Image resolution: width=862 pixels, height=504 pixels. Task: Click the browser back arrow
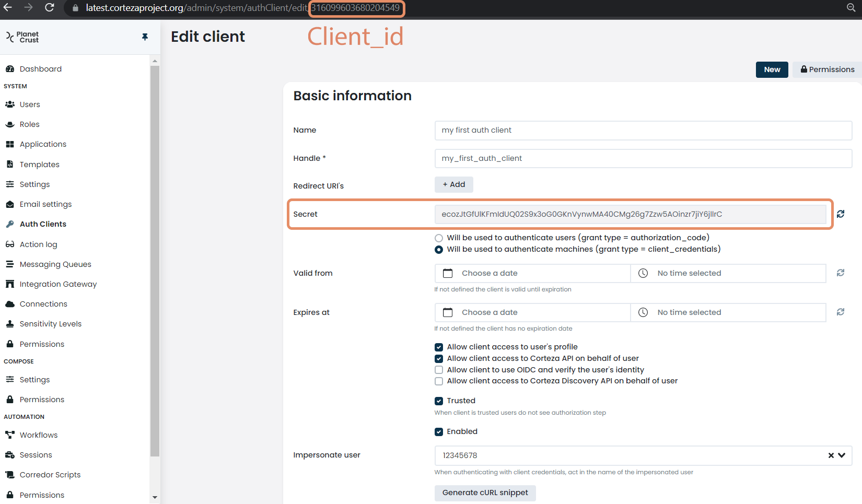click(x=8, y=8)
